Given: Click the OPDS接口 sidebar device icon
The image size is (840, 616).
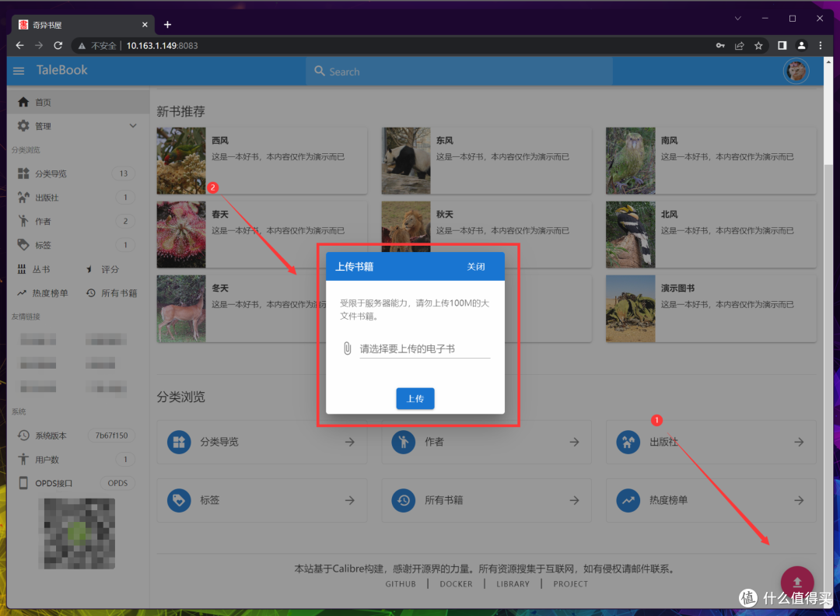Looking at the screenshot, I should coord(23,483).
